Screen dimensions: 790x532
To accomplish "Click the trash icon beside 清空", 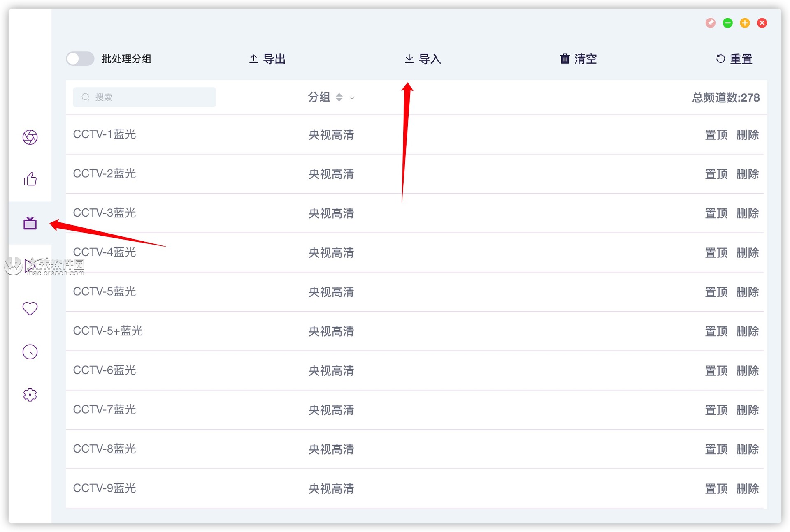I will coord(565,58).
